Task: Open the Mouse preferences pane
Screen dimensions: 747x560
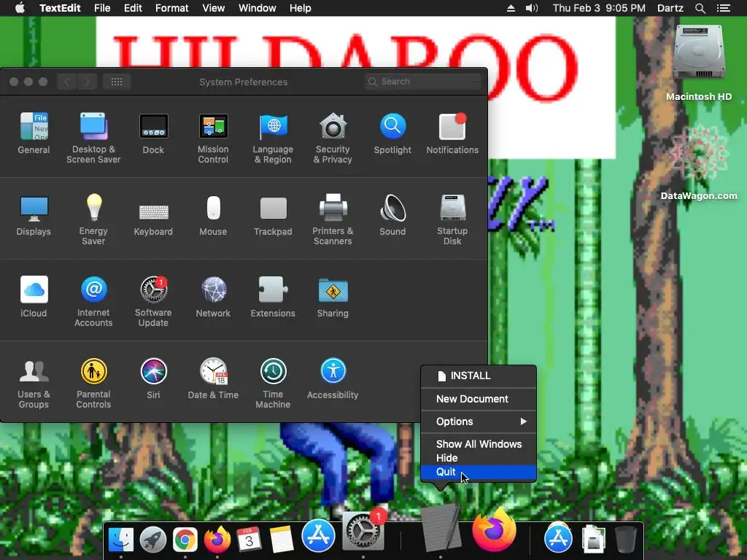Action: coord(213,215)
